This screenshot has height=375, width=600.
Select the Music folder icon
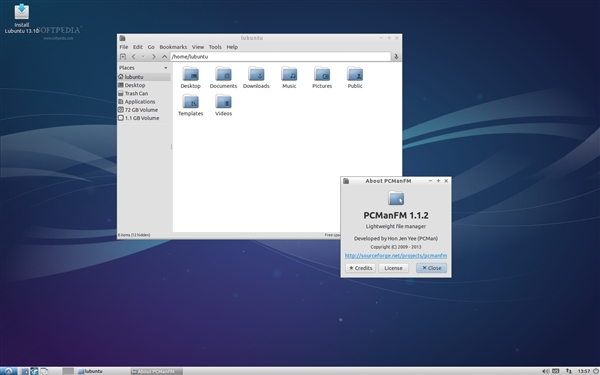pos(289,78)
